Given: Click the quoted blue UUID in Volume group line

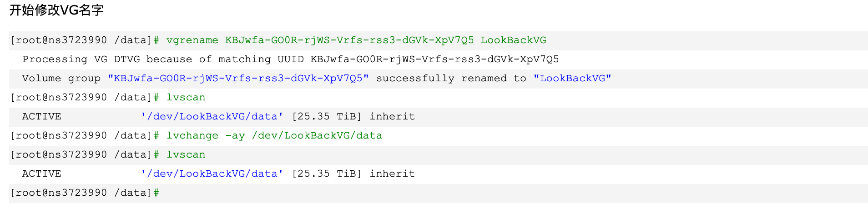Looking at the screenshot, I should 238,79.
